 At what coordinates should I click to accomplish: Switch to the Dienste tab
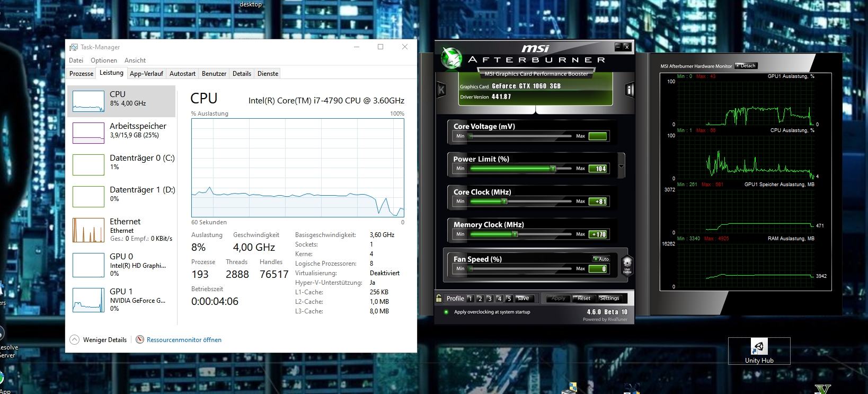click(x=268, y=74)
